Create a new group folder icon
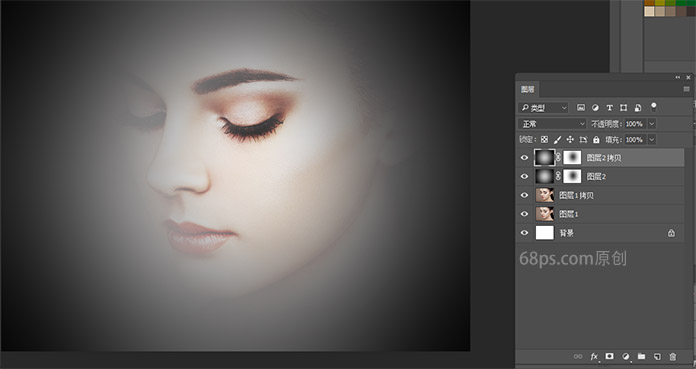This screenshot has width=696, height=369. point(641,356)
